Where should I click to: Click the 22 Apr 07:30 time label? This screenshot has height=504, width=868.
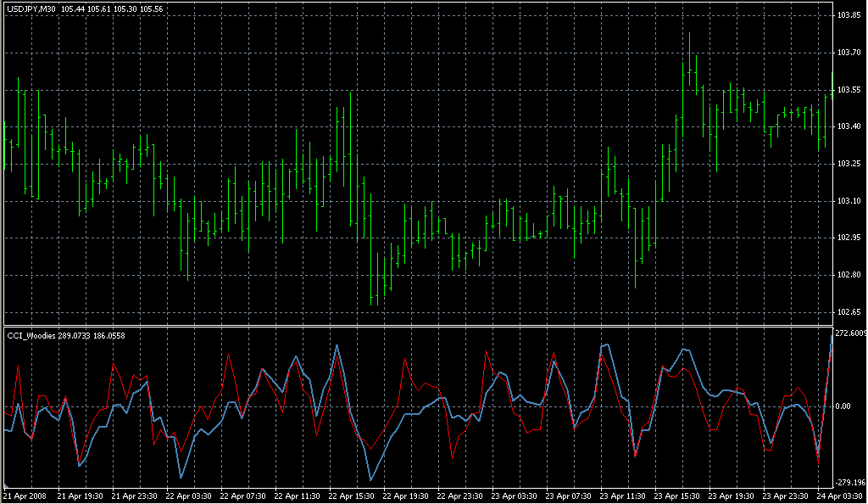244,496
